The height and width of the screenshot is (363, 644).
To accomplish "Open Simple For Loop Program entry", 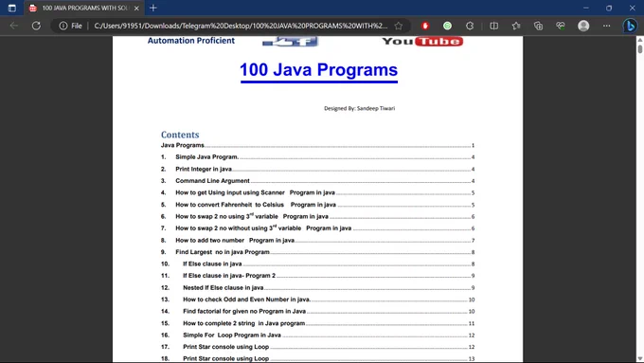I will tap(317, 336).
